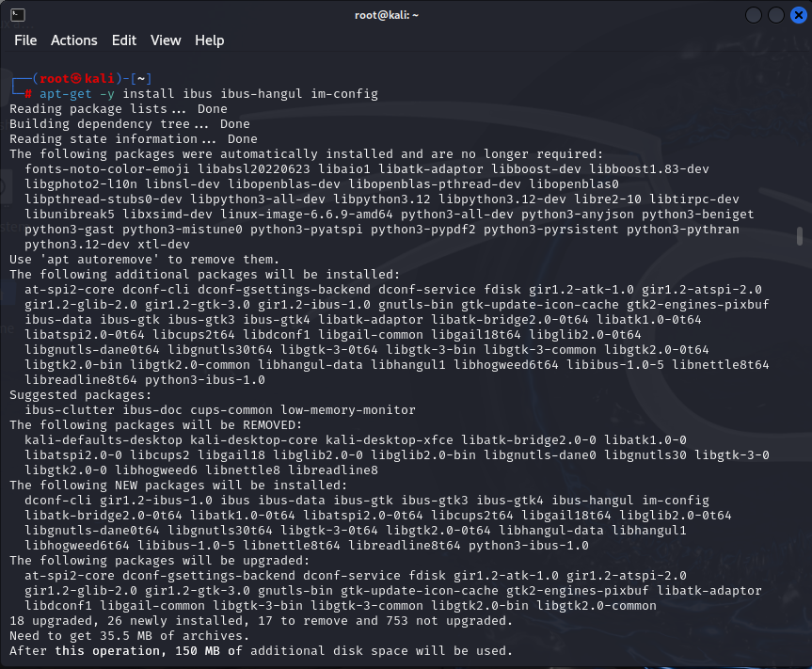Click 'kali-desktop-xfce' package name

click(389, 439)
